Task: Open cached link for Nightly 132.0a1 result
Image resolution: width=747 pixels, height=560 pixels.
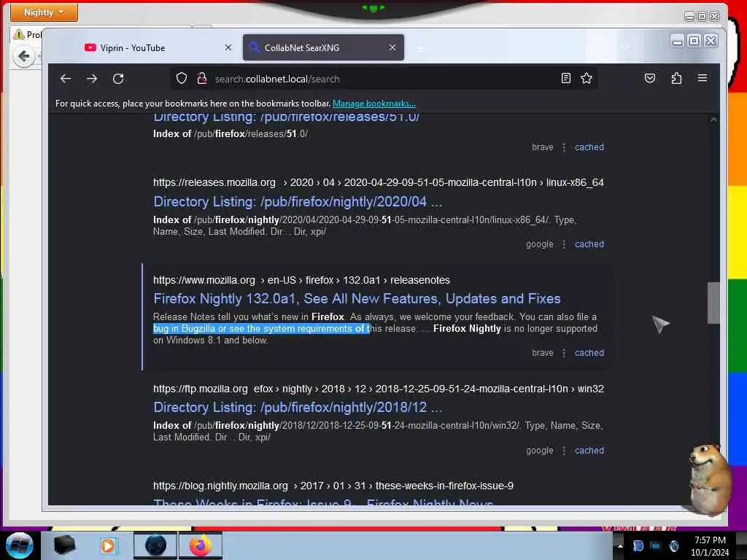Action: (589, 352)
